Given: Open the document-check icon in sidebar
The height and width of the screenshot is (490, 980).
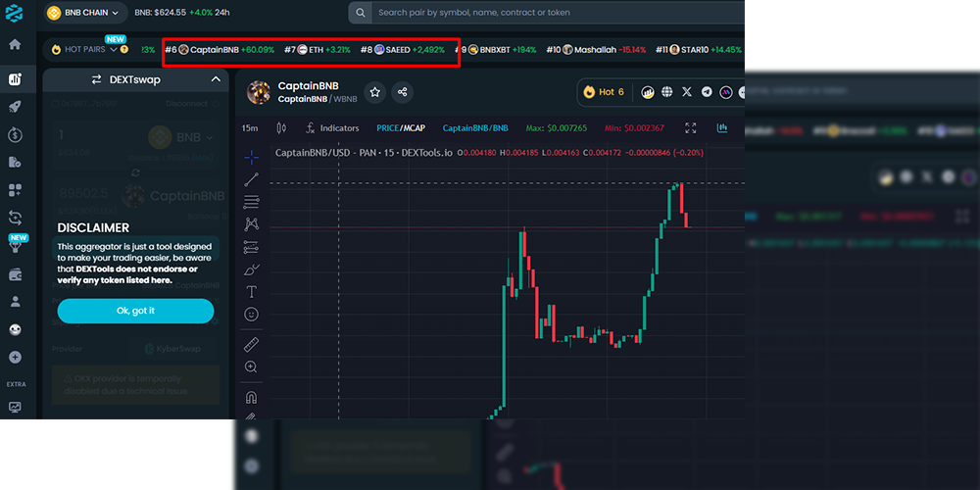Looking at the screenshot, I should 15,162.
